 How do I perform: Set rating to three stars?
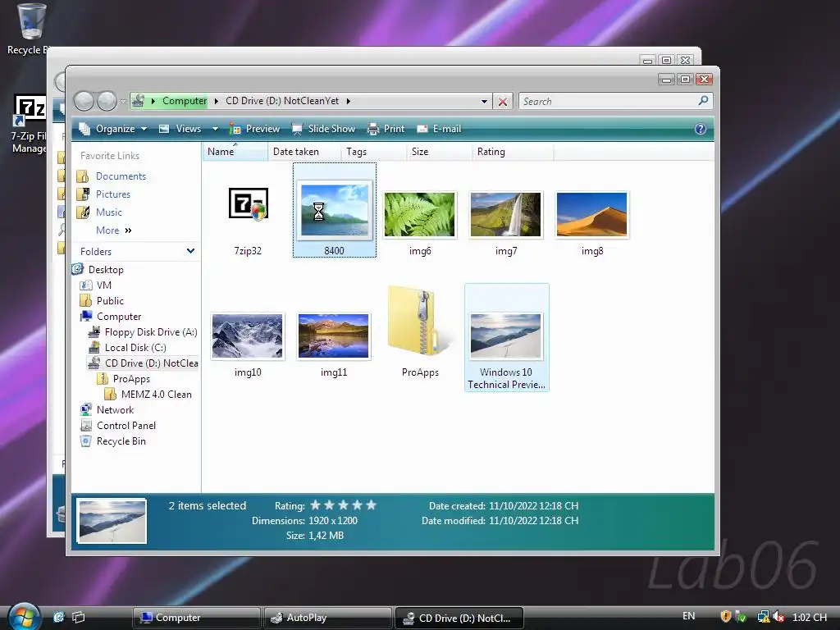tap(344, 504)
